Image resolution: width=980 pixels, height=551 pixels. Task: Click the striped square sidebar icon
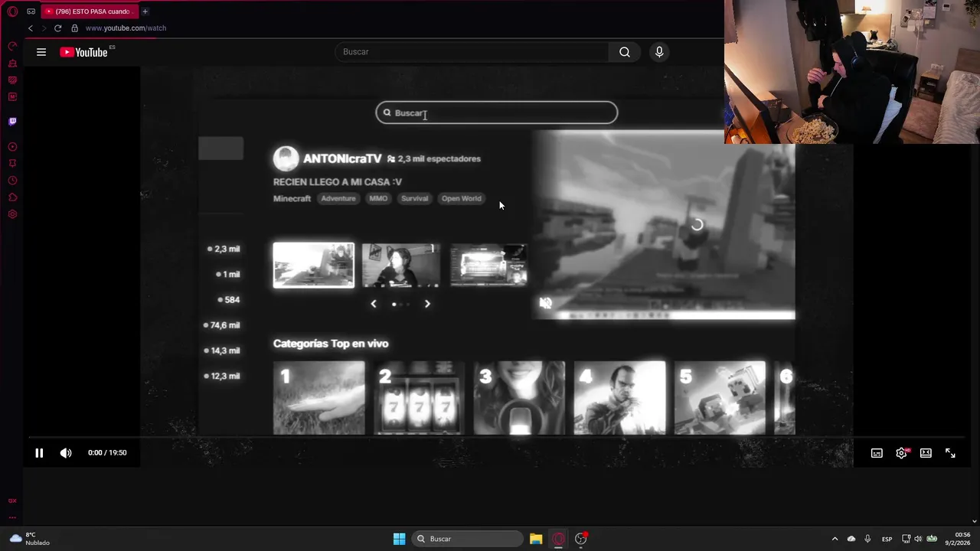(x=12, y=80)
